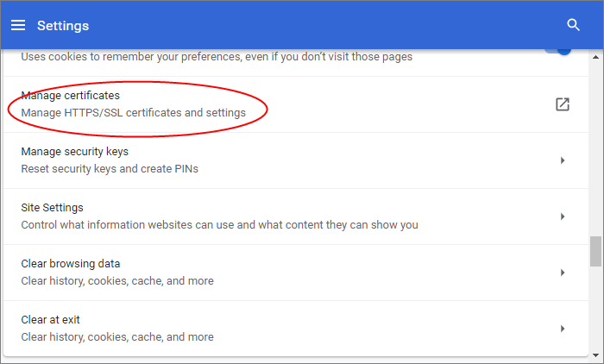This screenshot has height=364, width=604.
Task: Expand the Manage security keys arrow
Action: (x=563, y=160)
